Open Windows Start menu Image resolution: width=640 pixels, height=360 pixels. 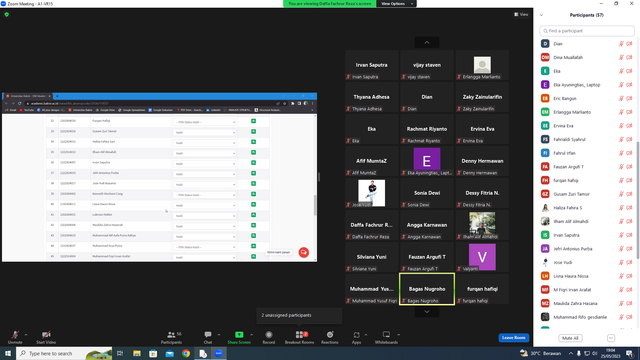(8, 353)
